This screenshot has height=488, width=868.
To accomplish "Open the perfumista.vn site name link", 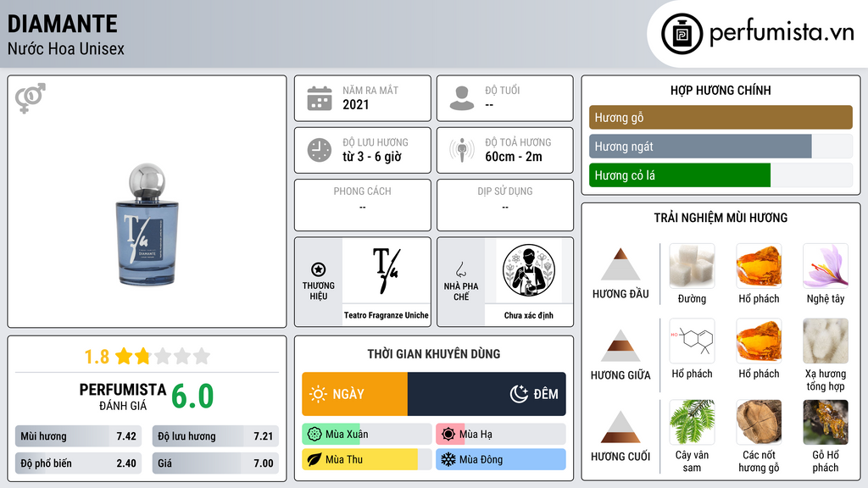I will point(782,33).
